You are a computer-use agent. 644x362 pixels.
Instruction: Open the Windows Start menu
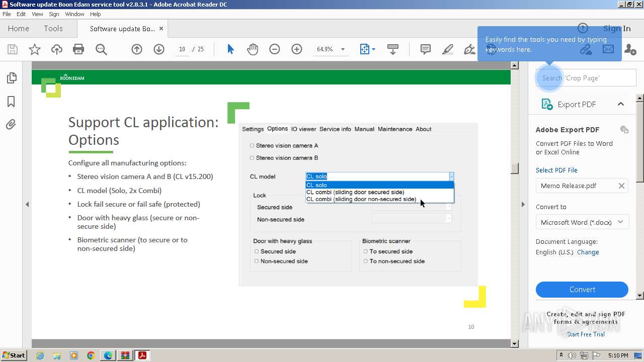click(14, 355)
